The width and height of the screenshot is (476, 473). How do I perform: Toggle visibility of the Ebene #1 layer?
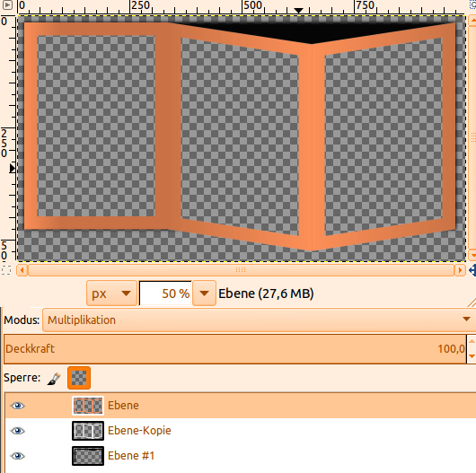click(x=17, y=456)
